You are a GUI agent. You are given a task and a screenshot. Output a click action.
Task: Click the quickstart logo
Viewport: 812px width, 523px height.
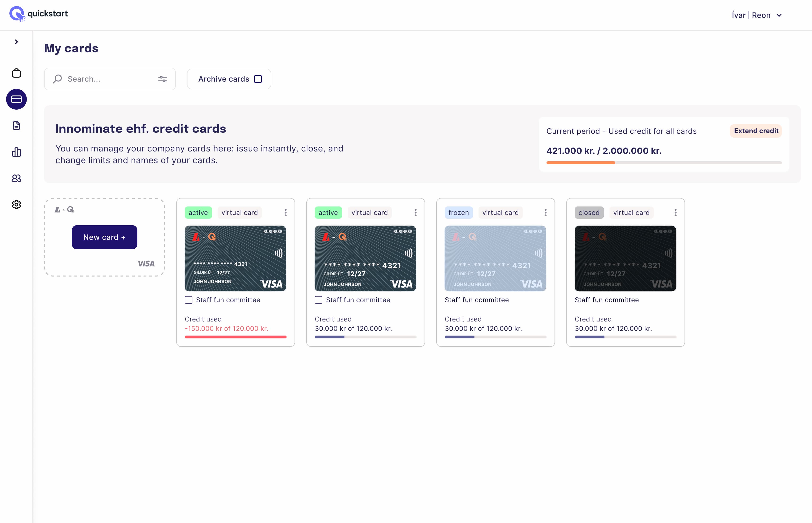(39, 14)
